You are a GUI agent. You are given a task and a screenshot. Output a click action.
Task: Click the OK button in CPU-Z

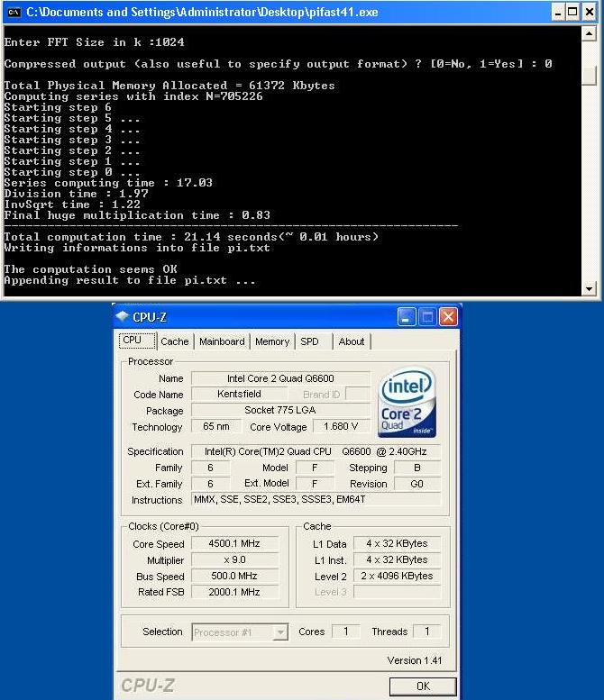[x=423, y=686]
